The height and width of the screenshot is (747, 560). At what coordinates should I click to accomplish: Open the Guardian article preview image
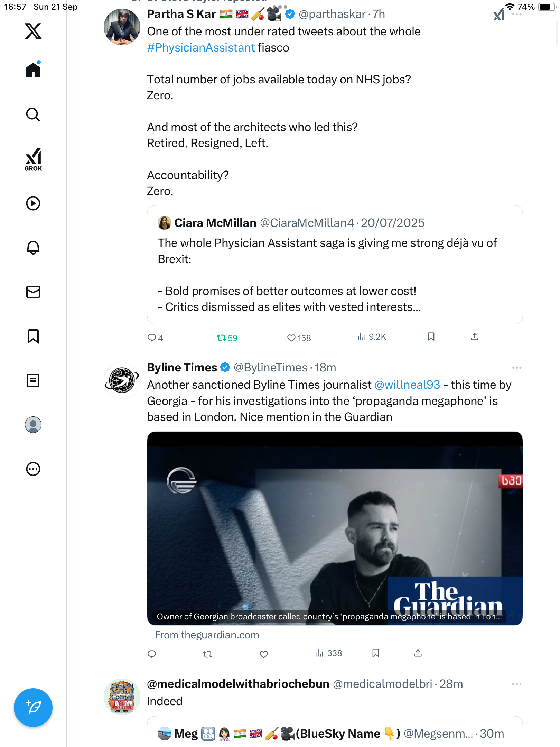tap(335, 528)
